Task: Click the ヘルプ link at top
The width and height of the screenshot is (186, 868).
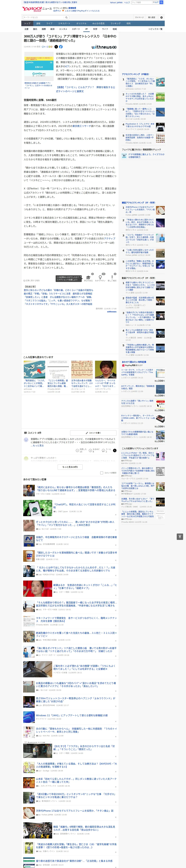Action: pos(127,2)
